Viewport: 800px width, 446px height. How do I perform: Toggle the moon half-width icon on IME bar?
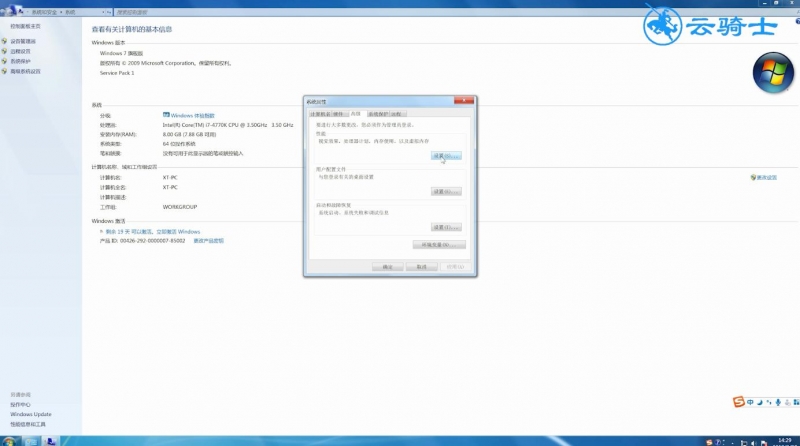click(759, 403)
